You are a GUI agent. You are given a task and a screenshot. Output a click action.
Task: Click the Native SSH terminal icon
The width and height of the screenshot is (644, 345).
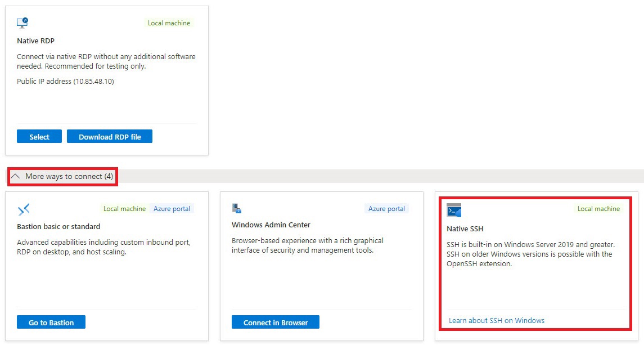(x=454, y=210)
